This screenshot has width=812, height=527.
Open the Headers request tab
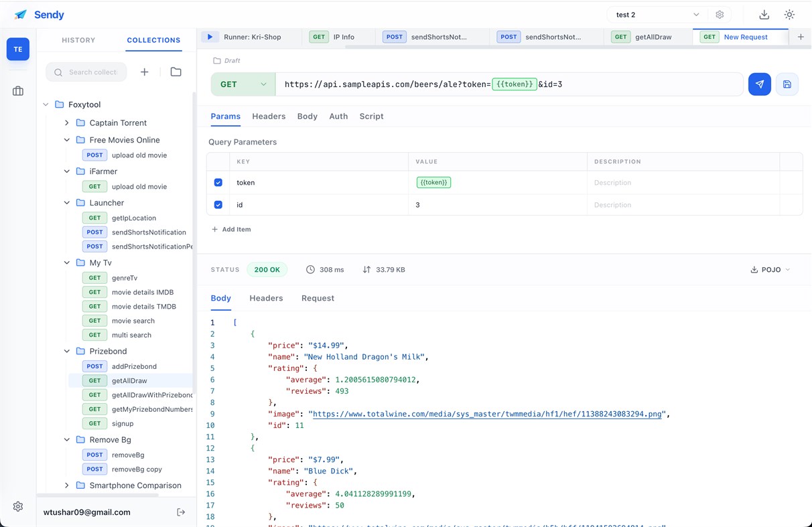(x=269, y=117)
